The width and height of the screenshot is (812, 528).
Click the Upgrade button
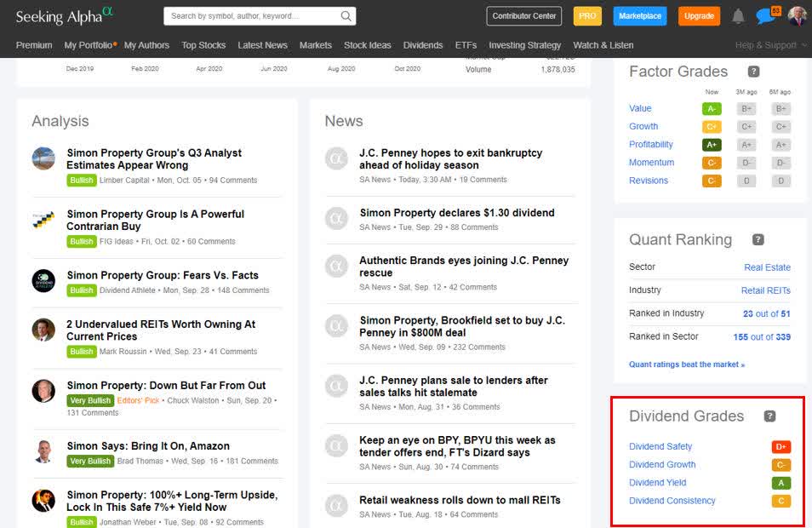click(699, 16)
